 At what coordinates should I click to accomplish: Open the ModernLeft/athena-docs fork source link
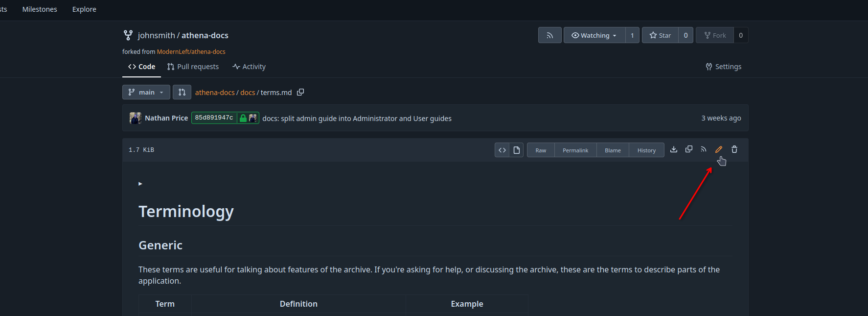[191, 51]
